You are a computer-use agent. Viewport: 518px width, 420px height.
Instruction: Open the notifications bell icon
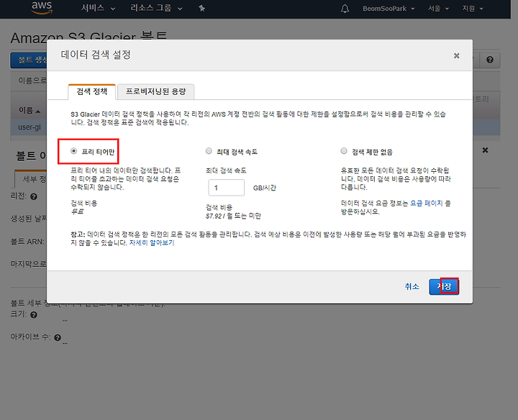tap(345, 9)
